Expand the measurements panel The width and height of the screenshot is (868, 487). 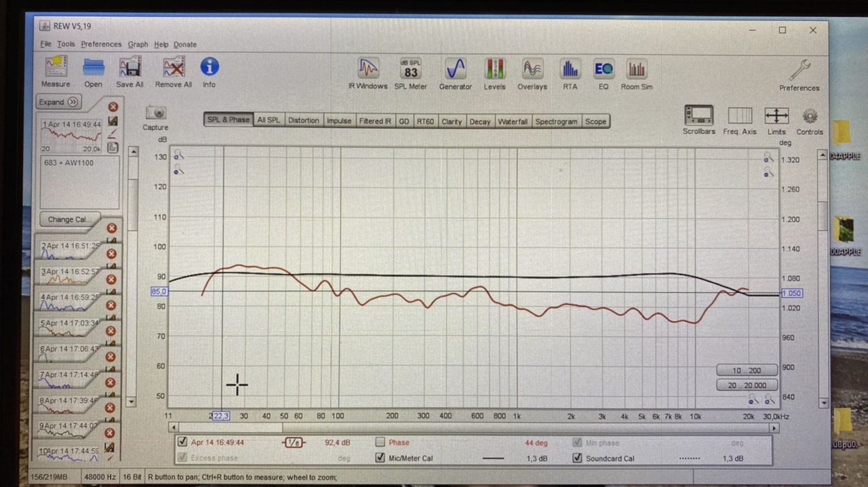coord(58,102)
